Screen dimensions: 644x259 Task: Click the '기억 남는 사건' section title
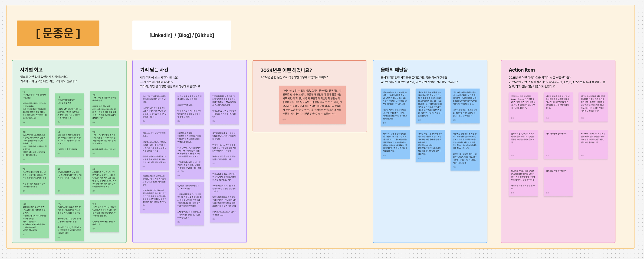(154, 70)
